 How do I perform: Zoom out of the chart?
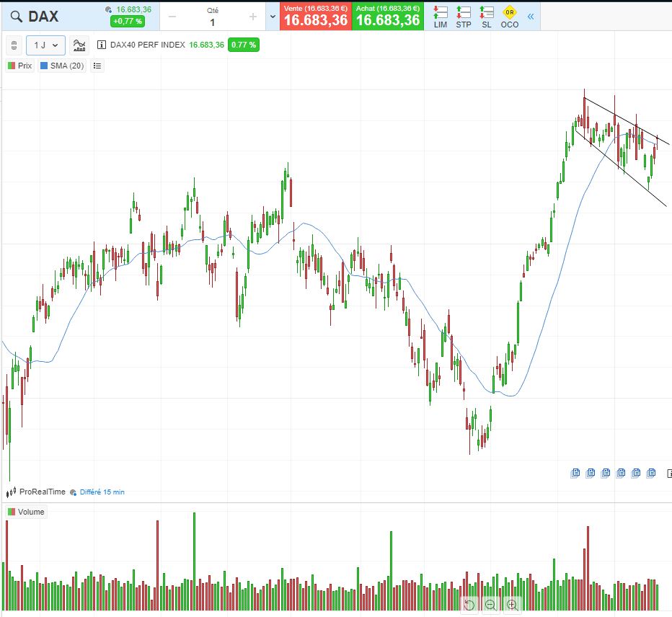click(x=491, y=605)
